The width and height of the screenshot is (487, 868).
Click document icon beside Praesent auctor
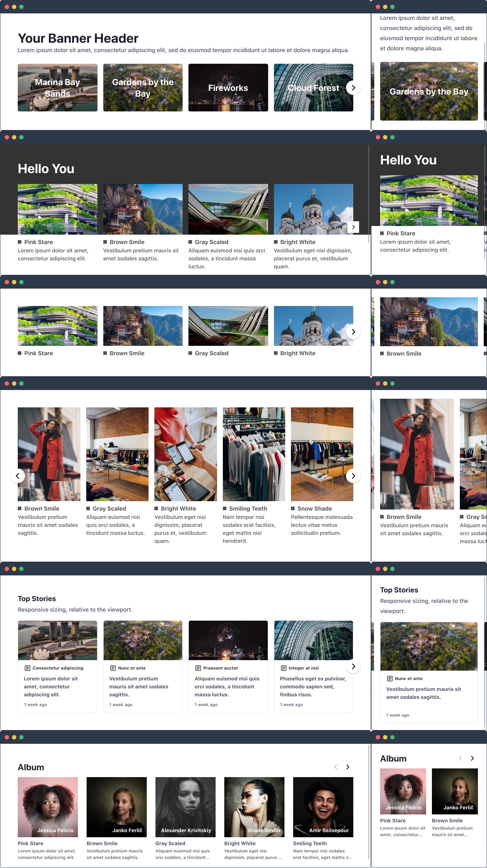(x=198, y=668)
